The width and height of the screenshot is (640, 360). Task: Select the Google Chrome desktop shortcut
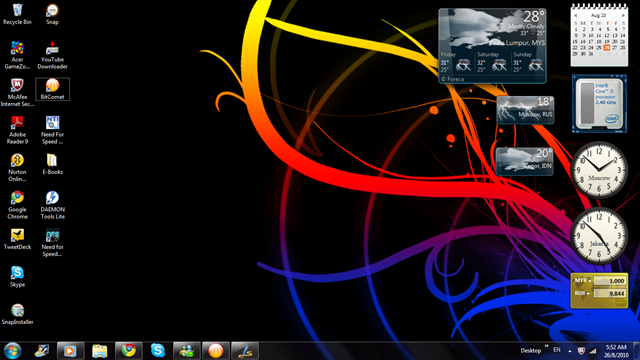(17, 205)
